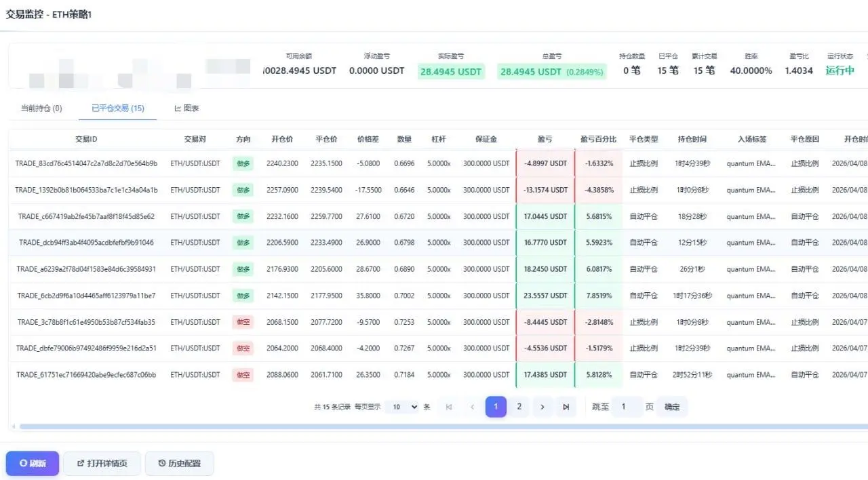
Task: Click the -13.1574 USDT loss cell
Action: (x=545, y=190)
